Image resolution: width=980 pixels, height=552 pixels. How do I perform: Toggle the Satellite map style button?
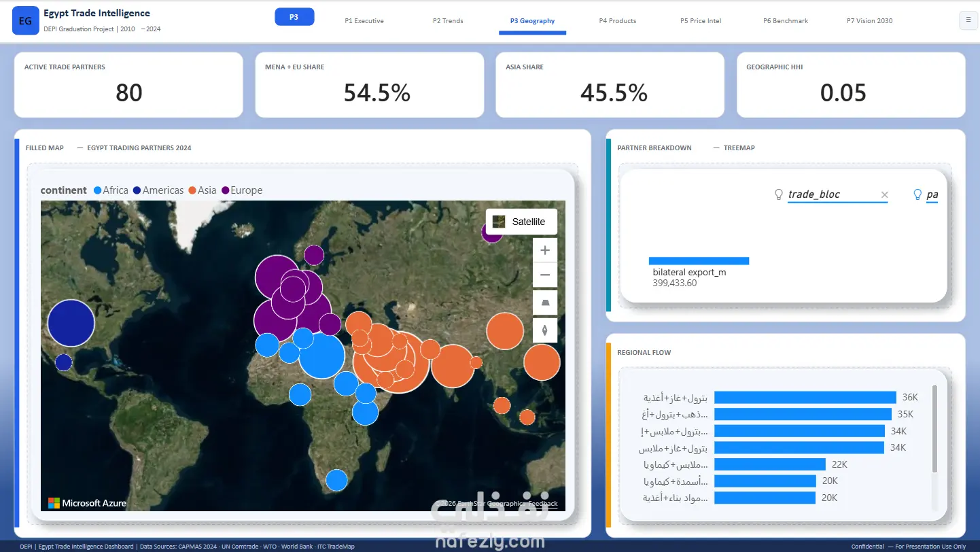521,222
